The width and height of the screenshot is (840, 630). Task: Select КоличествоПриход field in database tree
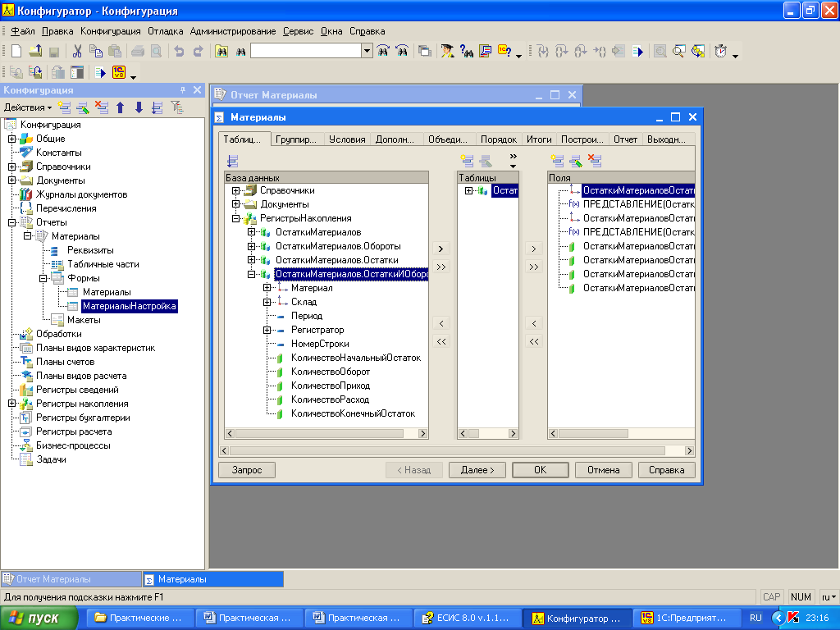pos(331,386)
